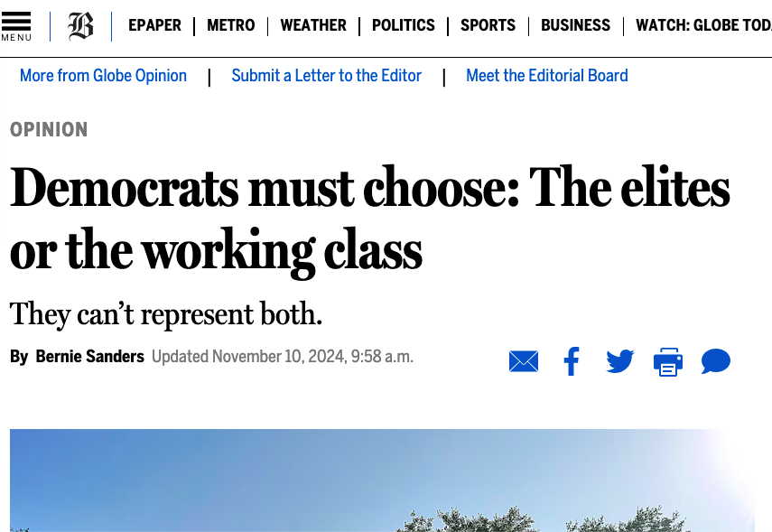Click More from Globe Opinion
This screenshot has width=772, height=532.
tap(103, 76)
